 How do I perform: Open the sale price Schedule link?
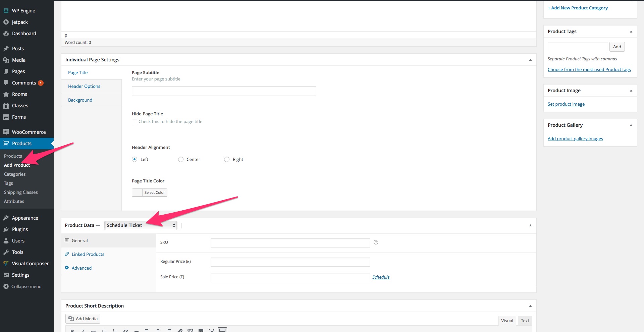tap(381, 277)
